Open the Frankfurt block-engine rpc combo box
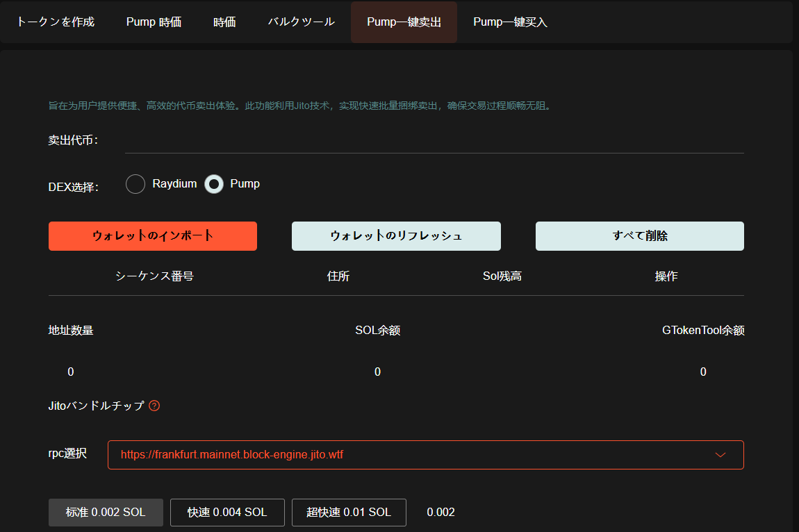This screenshot has width=799, height=532. point(417,455)
